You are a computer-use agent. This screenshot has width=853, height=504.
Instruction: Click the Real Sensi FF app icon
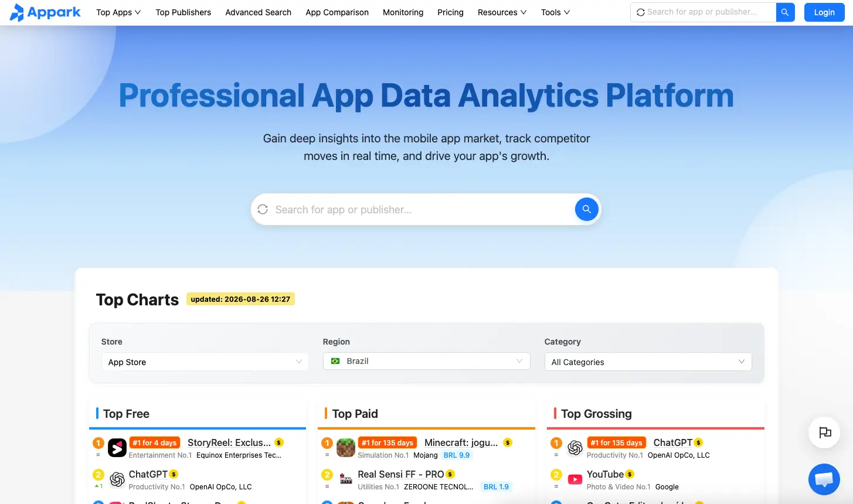[346, 479]
